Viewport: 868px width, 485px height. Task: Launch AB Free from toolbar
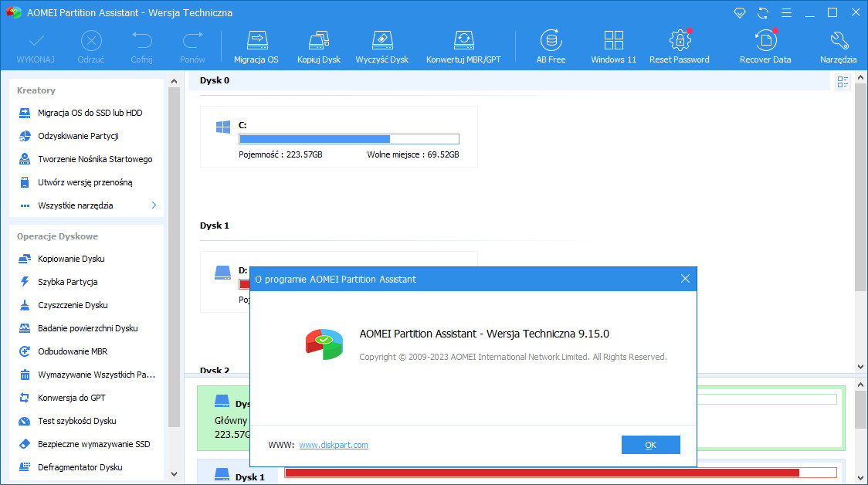(x=551, y=47)
